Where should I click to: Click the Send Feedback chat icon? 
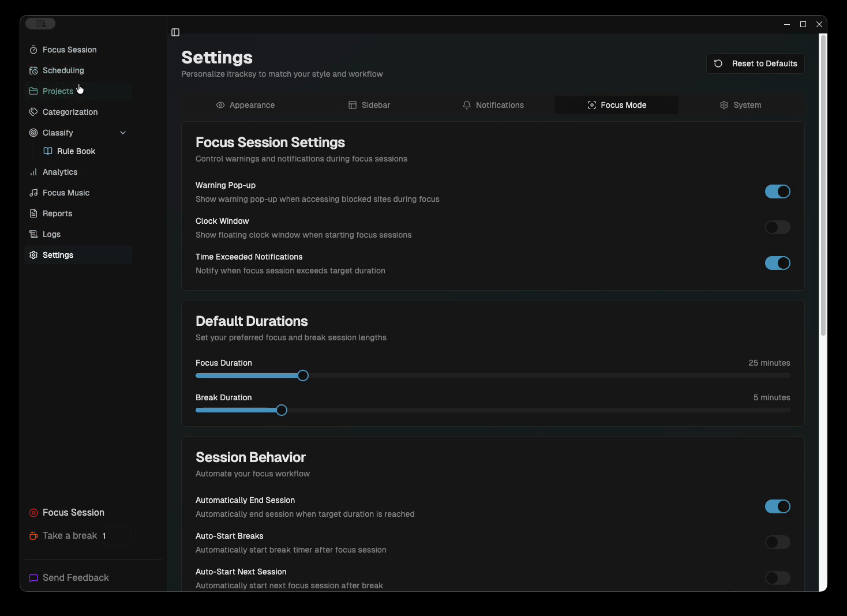pyautogui.click(x=33, y=578)
